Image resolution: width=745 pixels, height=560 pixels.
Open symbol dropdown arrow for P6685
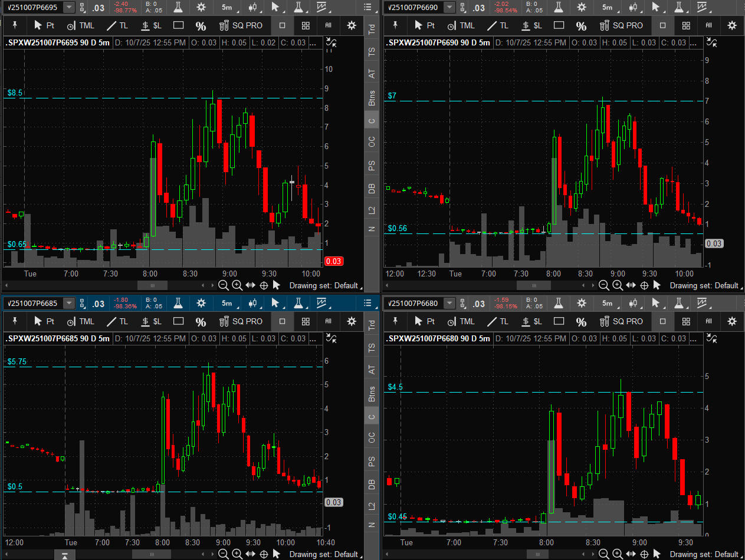point(69,303)
